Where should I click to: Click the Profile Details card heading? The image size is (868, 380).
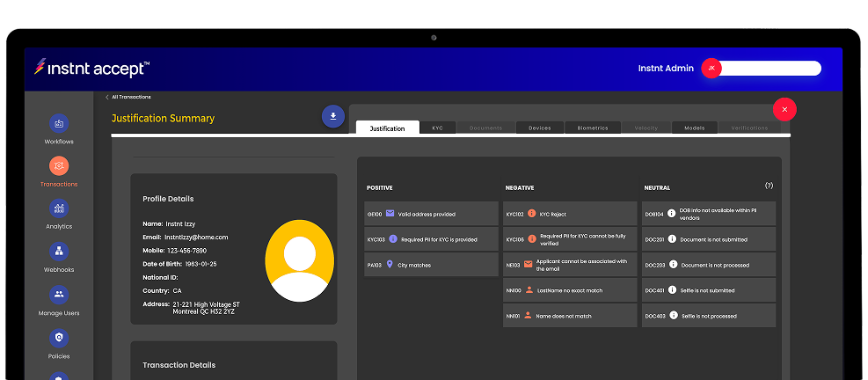pyautogui.click(x=168, y=199)
